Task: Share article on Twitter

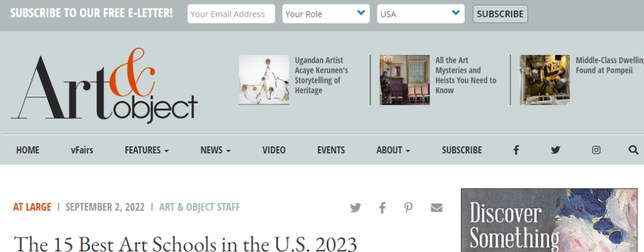Action: click(x=355, y=208)
